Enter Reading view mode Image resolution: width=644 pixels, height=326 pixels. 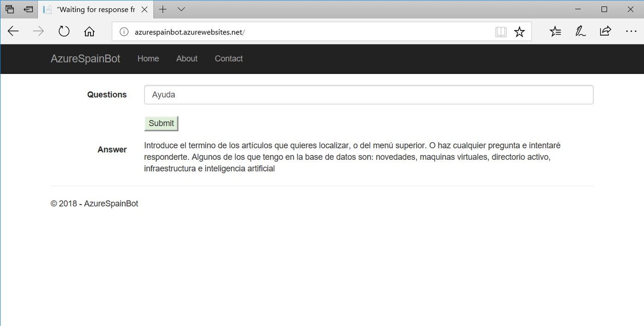501,31
